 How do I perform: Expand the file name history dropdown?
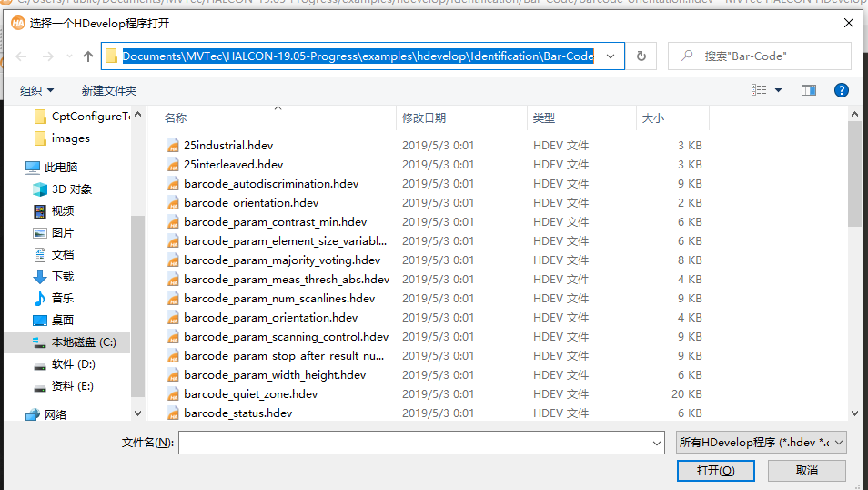(656, 443)
